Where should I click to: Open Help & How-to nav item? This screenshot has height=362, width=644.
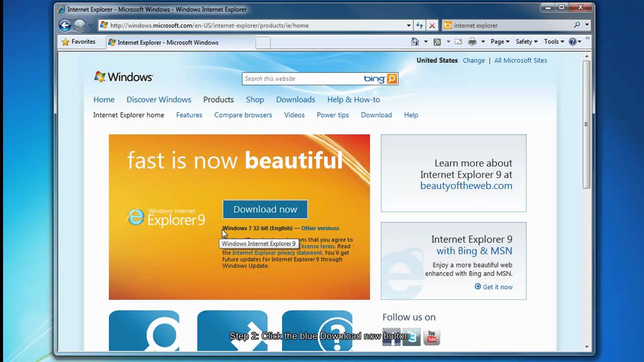(354, 100)
